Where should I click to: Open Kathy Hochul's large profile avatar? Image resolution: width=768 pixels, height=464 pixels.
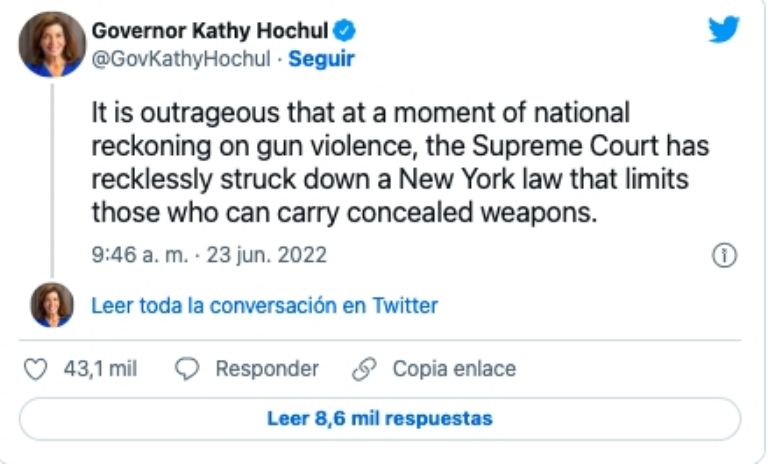click(x=51, y=45)
